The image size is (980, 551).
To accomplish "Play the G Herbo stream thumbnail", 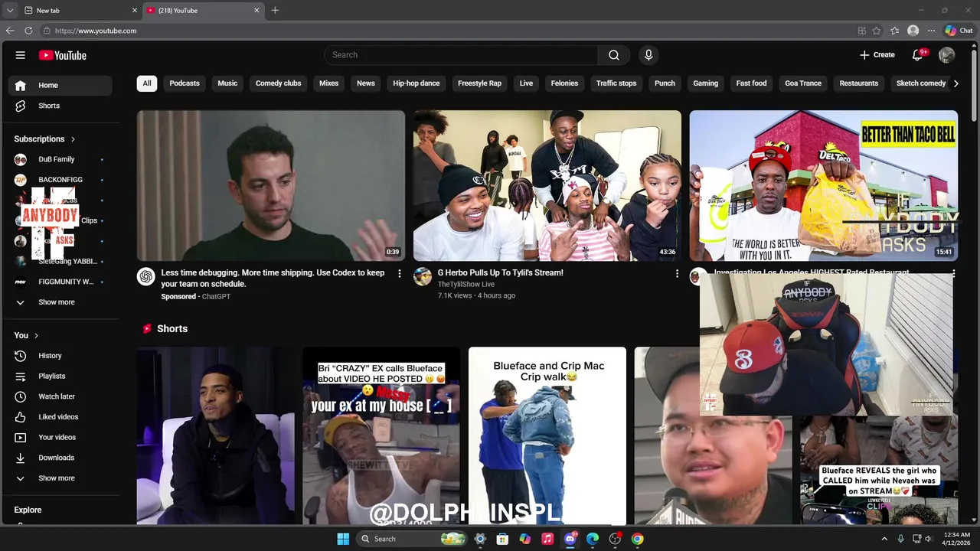I will click(547, 186).
